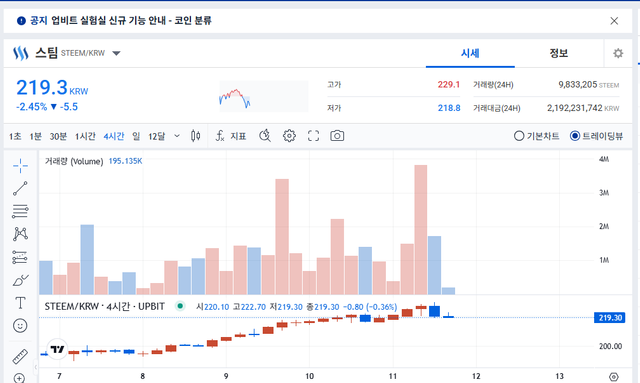Select the 4시간 timeframe

pyautogui.click(x=114, y=136)
